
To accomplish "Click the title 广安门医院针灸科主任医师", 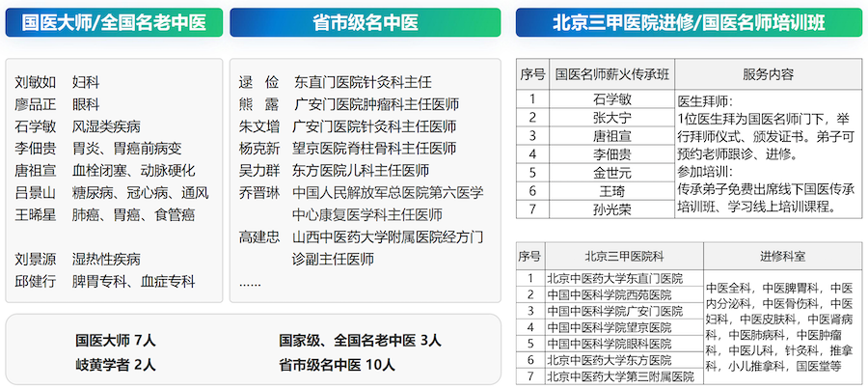I will 375,126.
